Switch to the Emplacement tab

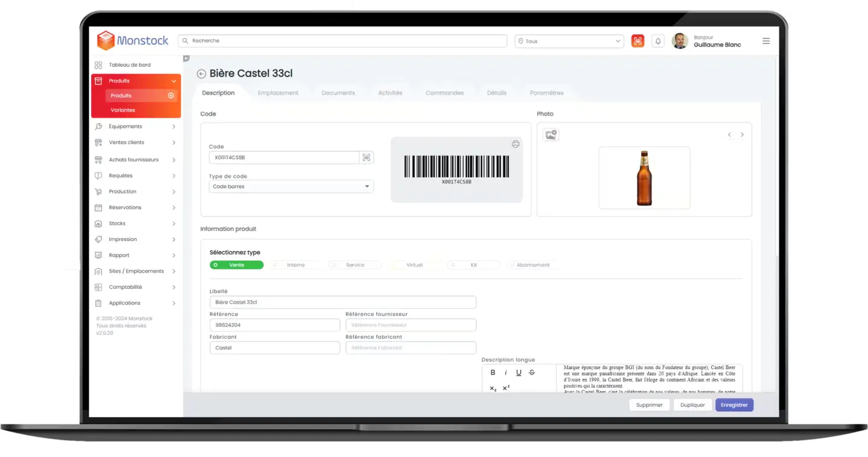coord(278,93)
